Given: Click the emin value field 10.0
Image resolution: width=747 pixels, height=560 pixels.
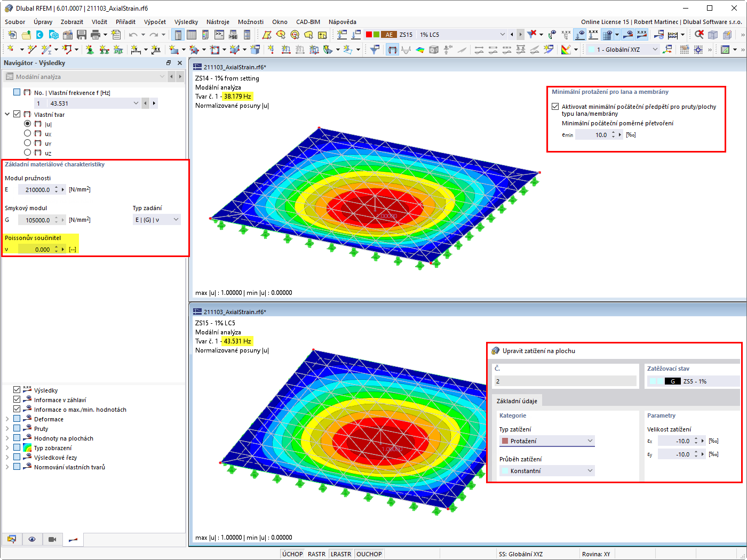Looking at the screenshot, I should [x=592, y=135].
